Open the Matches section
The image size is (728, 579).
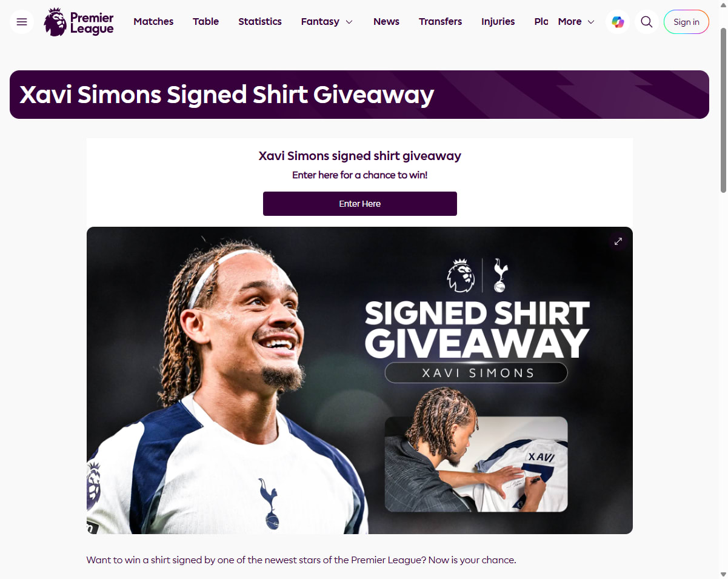pyautogui.click(x=153, y=22)
